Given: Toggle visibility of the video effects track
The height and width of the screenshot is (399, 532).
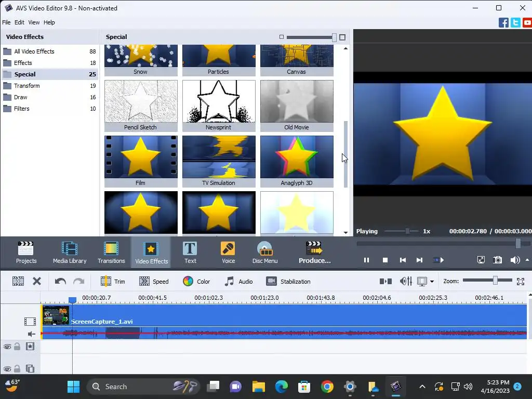Looking at the screenshot, I should click(x=7, y=347).
